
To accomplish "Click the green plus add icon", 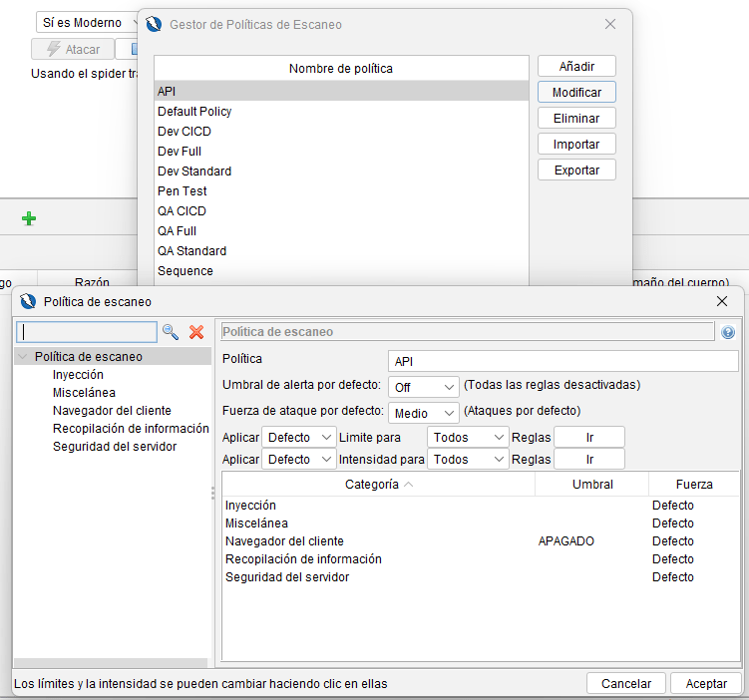I will pos(29,218).
